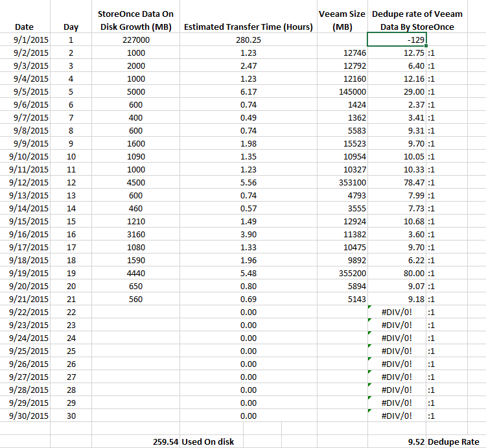Click the transfer time 3.90
The height and width of the screenshot is (448, 486).
[248, 235]
